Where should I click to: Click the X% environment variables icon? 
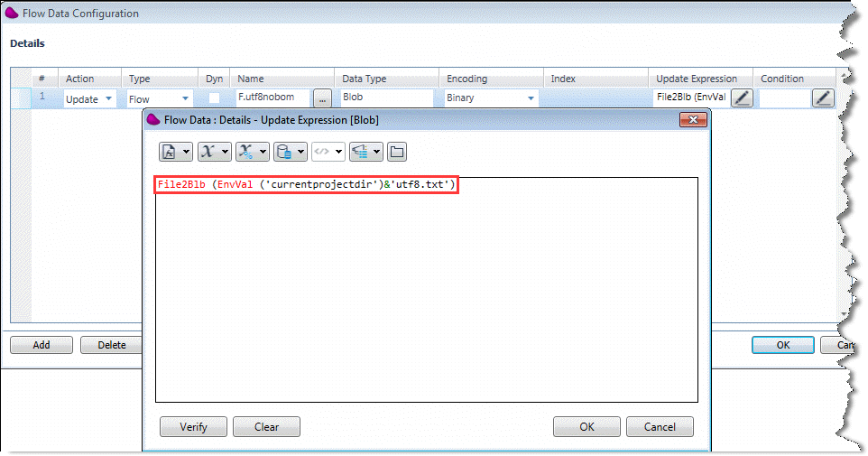point(246,152)
